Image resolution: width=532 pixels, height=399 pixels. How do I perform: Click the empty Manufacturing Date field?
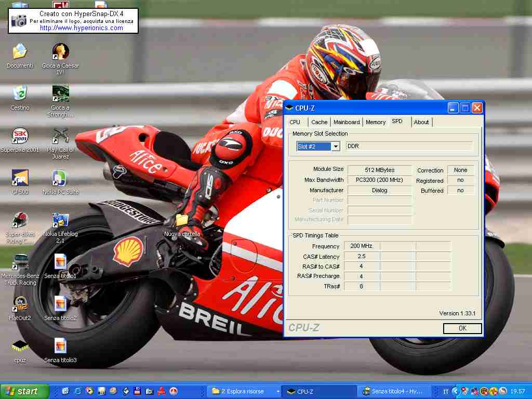(380, 220)
